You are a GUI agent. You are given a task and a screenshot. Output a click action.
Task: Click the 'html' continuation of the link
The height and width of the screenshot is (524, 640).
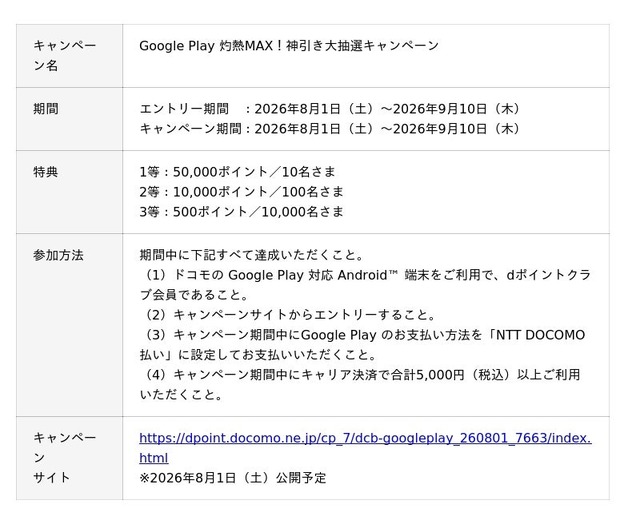click(153, 458)
